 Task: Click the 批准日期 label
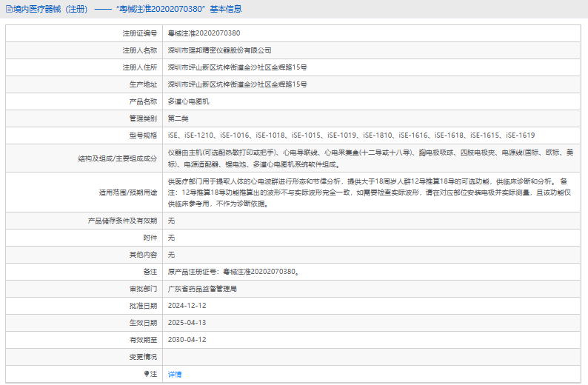click(x=143, y=306)
